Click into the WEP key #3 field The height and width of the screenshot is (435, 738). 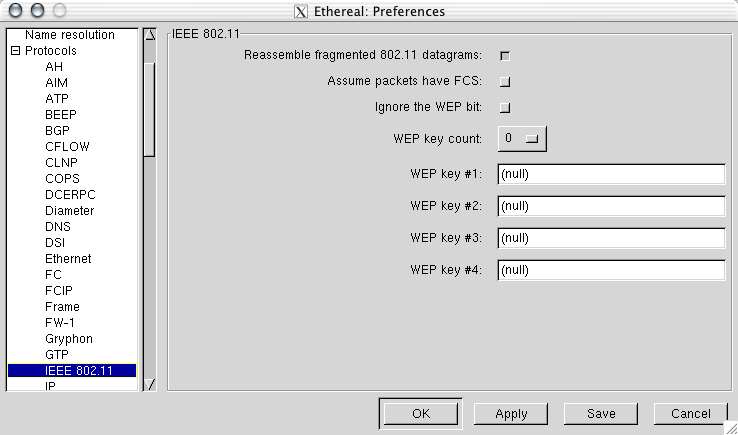tap(611, 238)
